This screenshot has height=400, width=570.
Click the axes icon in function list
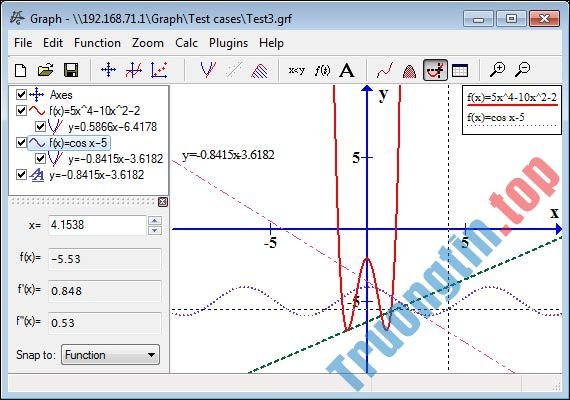click(x=37, y=95)
